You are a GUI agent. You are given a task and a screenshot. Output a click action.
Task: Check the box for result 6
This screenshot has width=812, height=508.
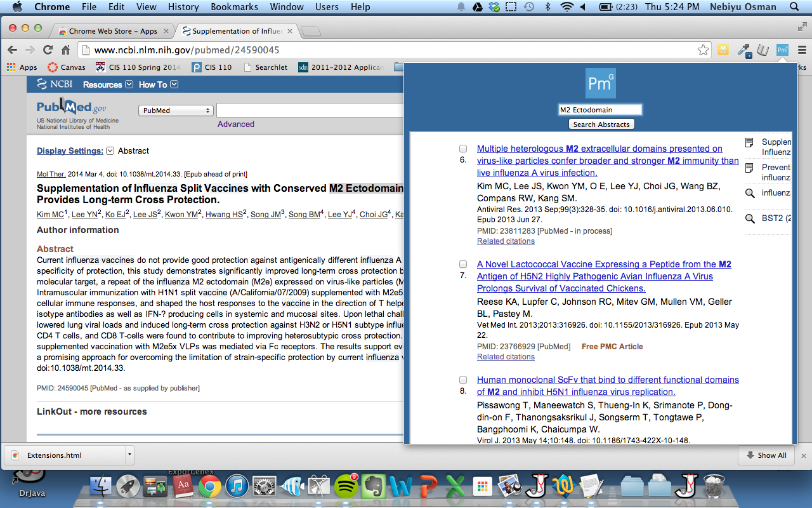(463, 149)
